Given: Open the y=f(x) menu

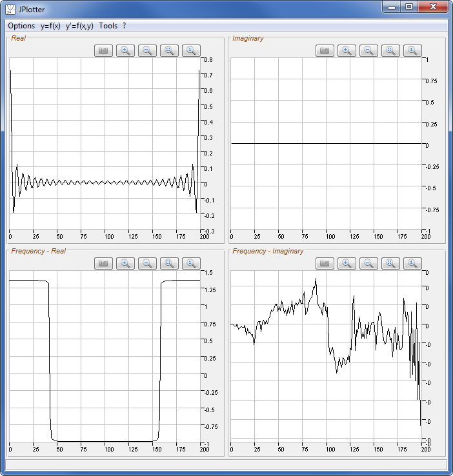Looking at the screenshot, I should [50, 26].
